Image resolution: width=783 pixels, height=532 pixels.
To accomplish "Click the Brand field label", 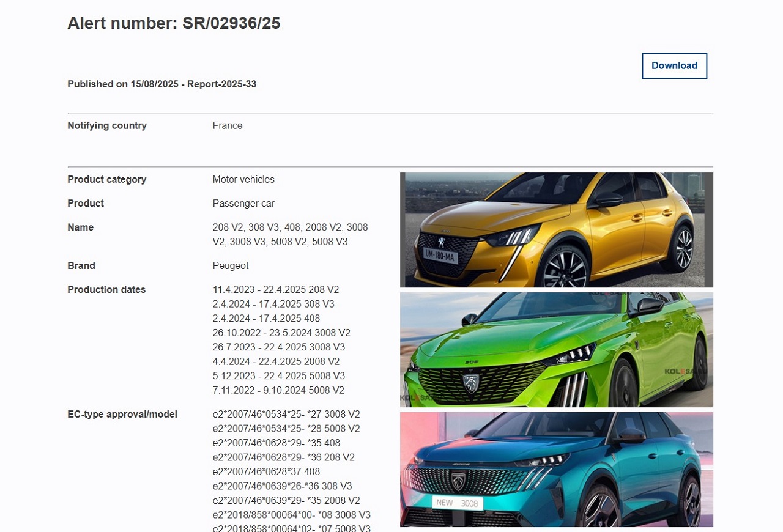I will [x=81, y=266].
